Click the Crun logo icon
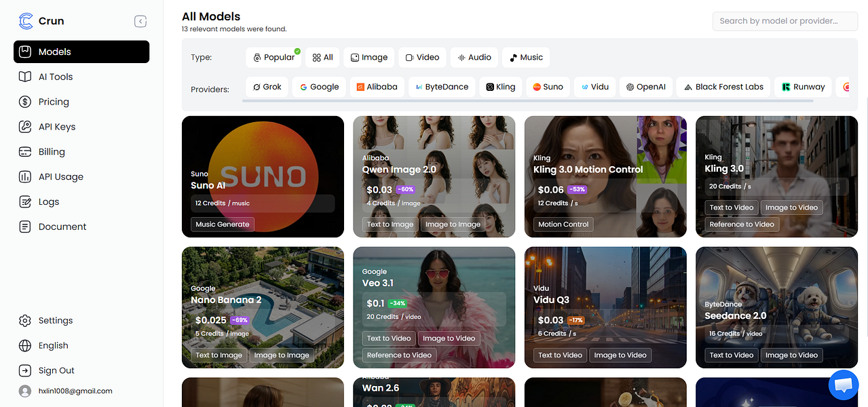Screen dimensions: 868x407 [26, 21]
